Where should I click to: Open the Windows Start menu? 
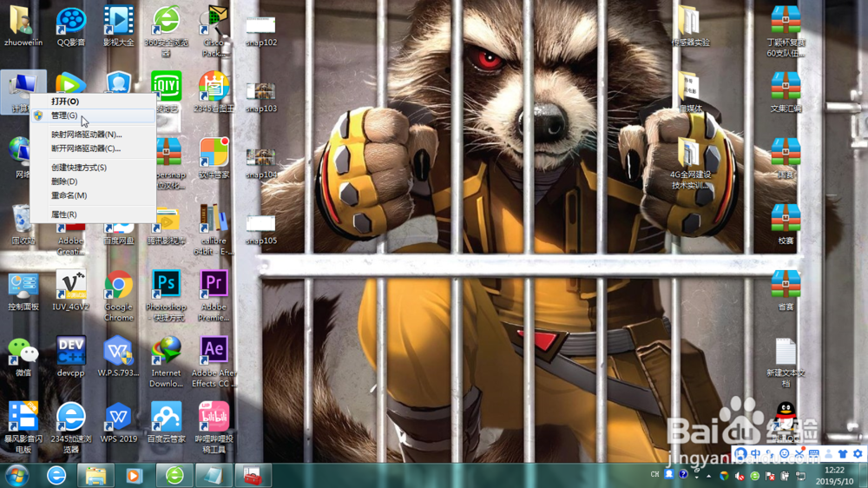coord(16,476)
